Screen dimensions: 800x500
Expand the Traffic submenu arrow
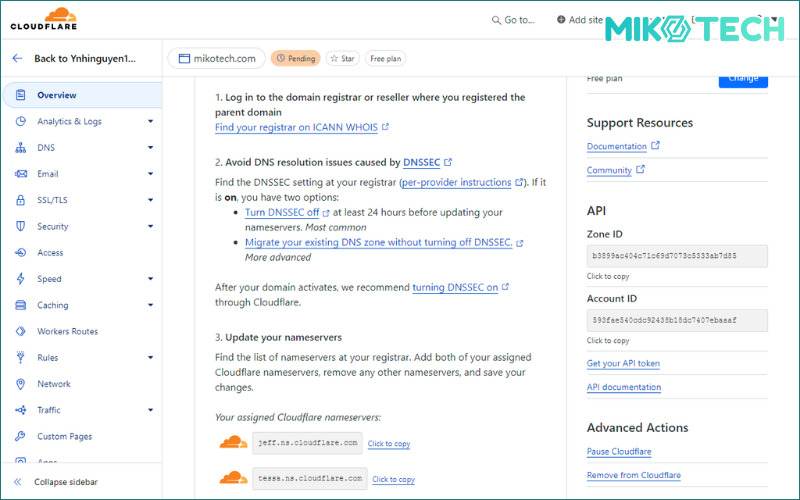coord(151,410)
